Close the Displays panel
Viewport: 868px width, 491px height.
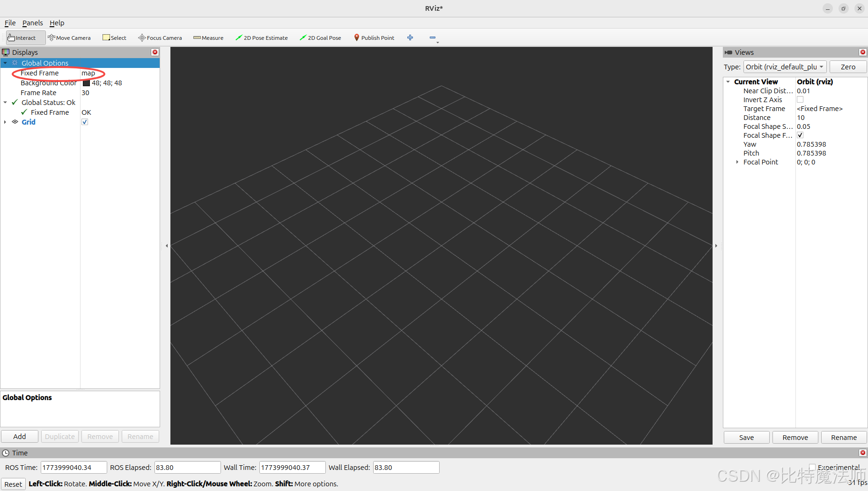coord(155,52)
